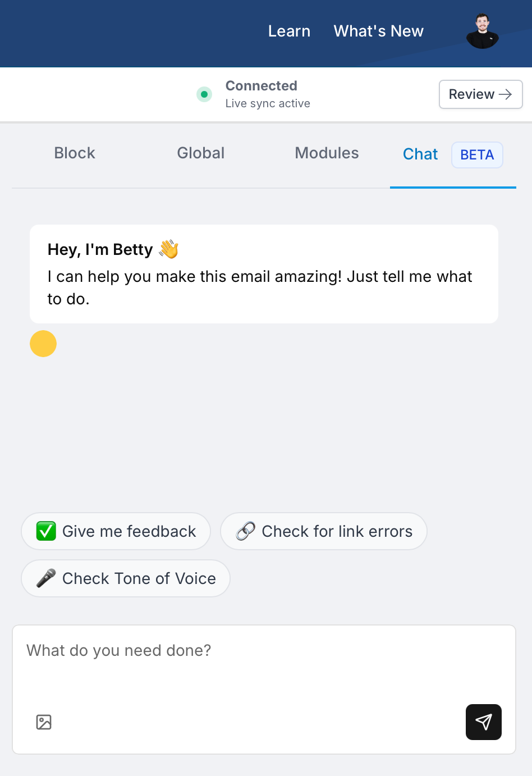Screen dimensions: 532x776
Task: Open the Learn menu item
Action: 289,31
